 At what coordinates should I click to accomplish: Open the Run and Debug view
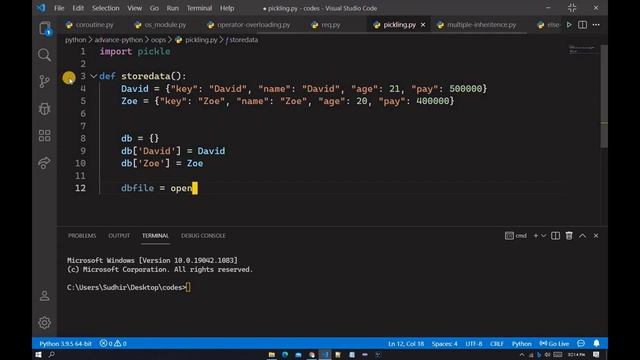click(x=44, y=109)
